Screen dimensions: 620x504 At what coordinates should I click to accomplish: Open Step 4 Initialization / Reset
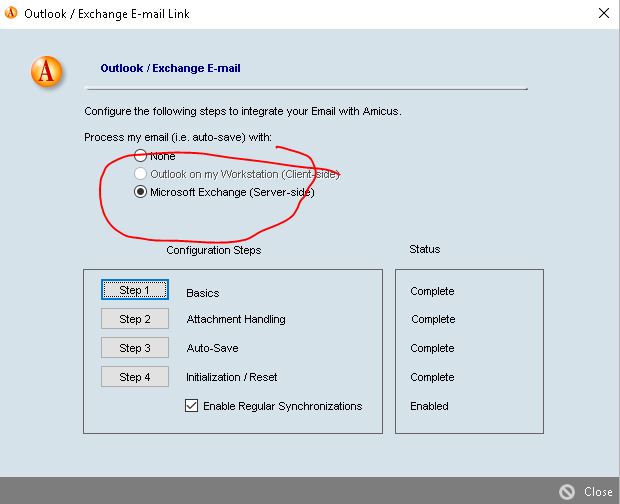135,376
